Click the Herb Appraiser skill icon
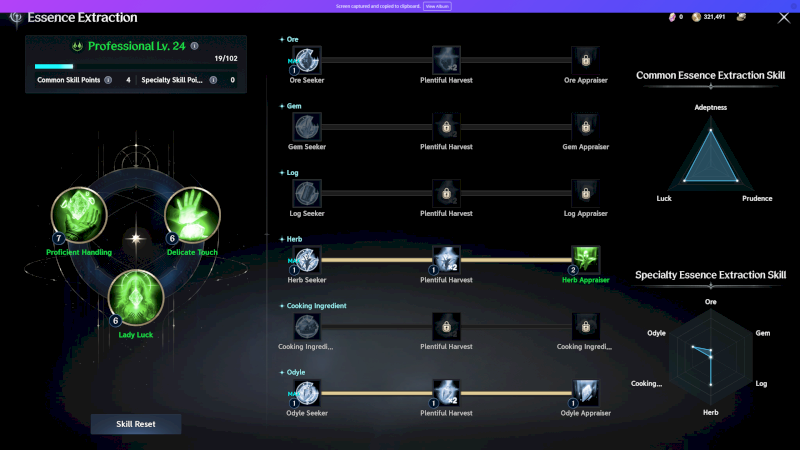 [586, 260]
